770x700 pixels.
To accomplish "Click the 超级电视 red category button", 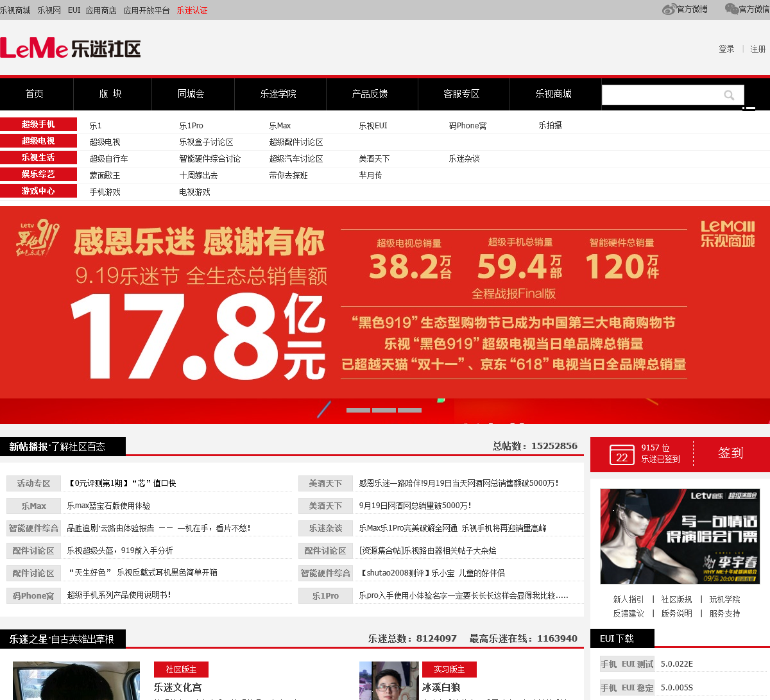I will point(38,141).
